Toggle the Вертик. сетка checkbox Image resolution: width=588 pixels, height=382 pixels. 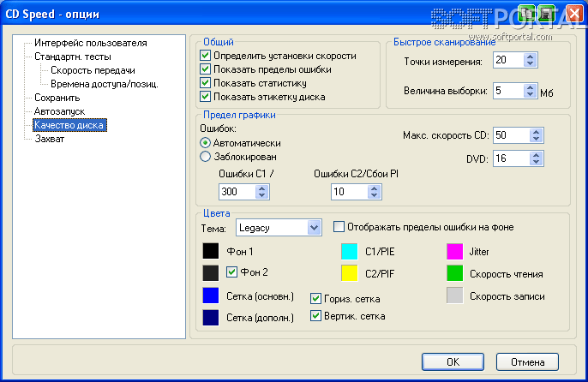(x=315, y=316)
